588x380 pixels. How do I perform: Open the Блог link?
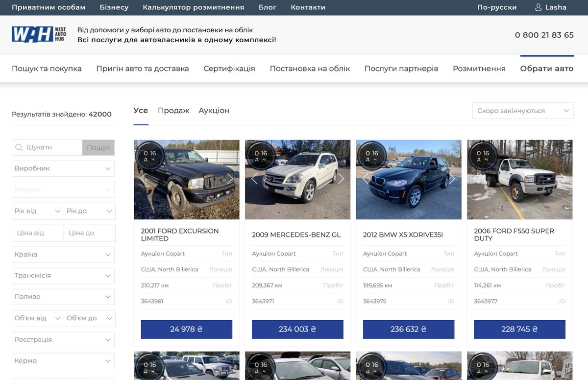point(268,7)
